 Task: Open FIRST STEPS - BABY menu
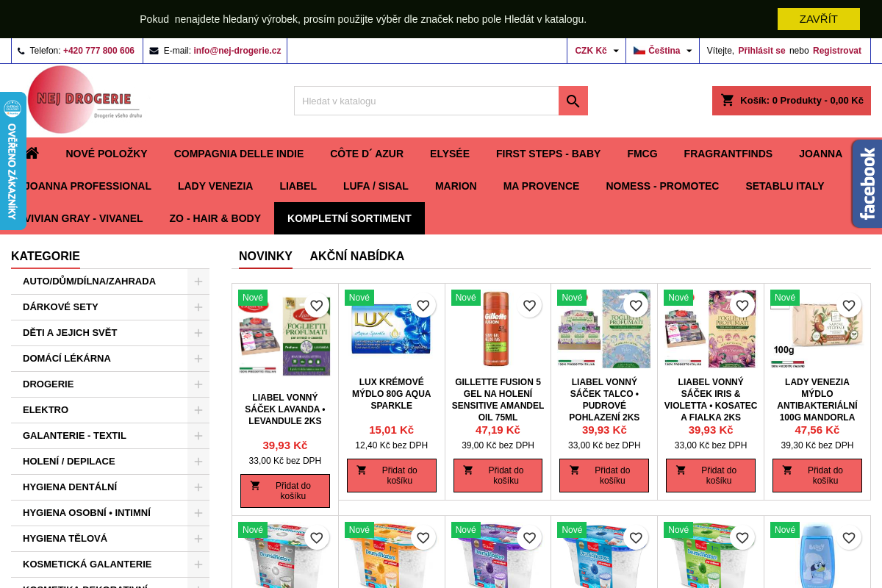(548, 154)
